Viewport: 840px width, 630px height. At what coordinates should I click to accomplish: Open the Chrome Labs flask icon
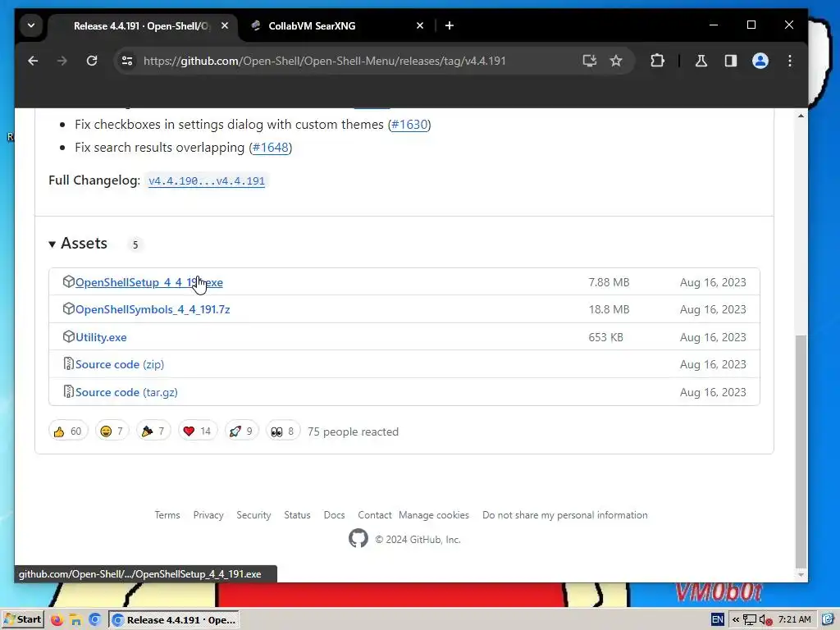coord(701,61)
